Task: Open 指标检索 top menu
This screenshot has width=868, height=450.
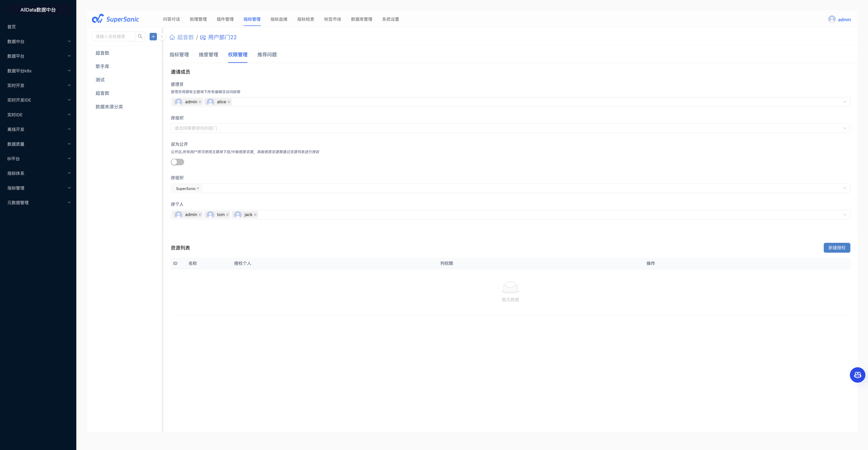Action: click(x=306, y=19)
